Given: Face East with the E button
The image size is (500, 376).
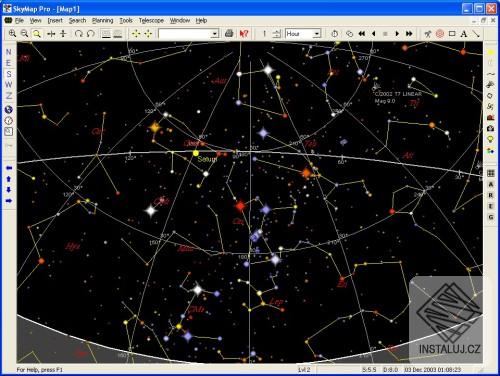Looking at the screenshot, I should [x=9, y=63].
